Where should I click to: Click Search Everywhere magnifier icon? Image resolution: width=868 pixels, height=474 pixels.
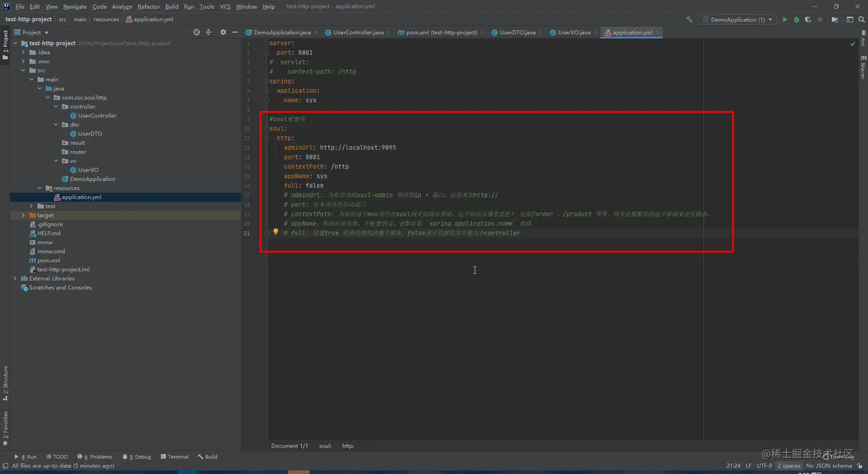(x=862, y=20)
